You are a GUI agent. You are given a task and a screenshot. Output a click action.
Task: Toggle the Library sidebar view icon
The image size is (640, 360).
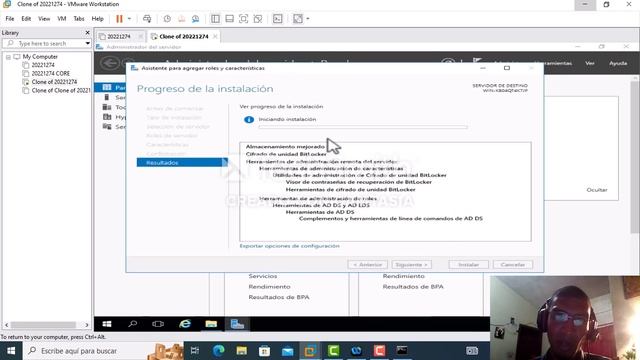[215, 19]
